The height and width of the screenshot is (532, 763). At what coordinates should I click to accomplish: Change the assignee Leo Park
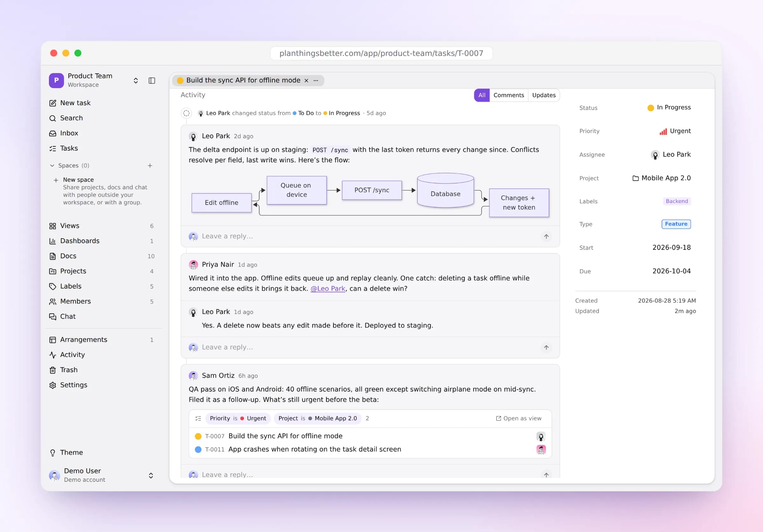click(x=670, y=154)
